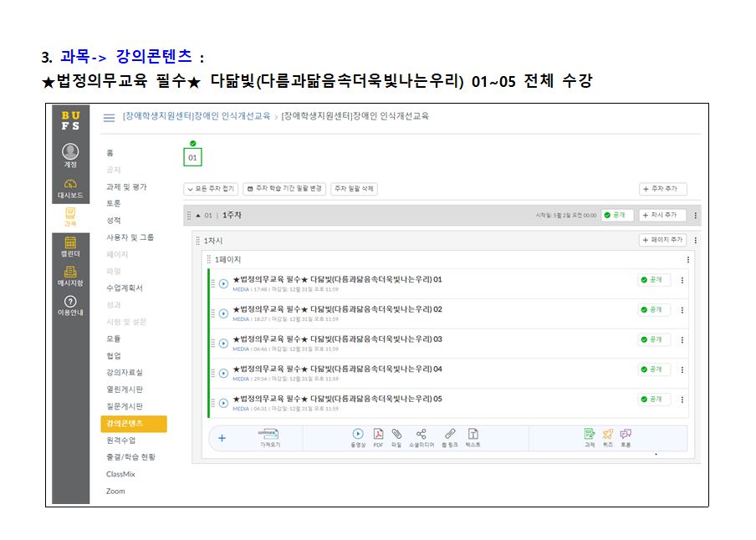Image resolution: width=756 pixels, height=540 pixels.
Task: Open the 대시보드 dashboard icon
Action: pyautogui.click(x=70, y=184)
